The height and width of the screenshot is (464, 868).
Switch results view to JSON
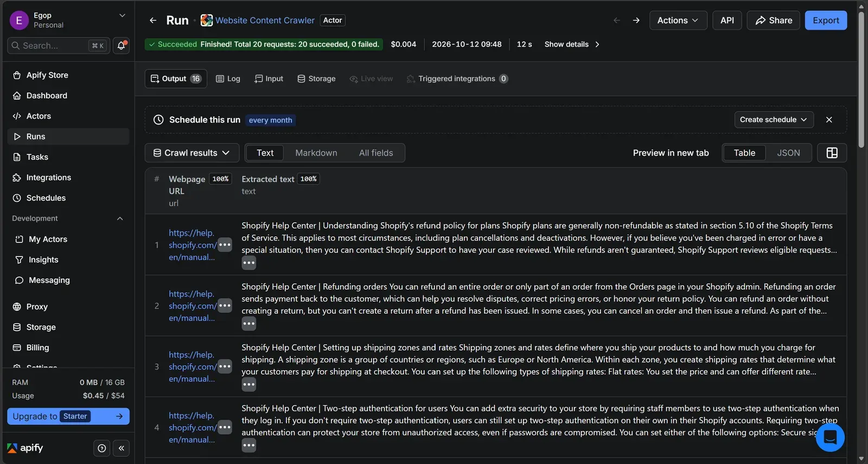pos(788,153)
